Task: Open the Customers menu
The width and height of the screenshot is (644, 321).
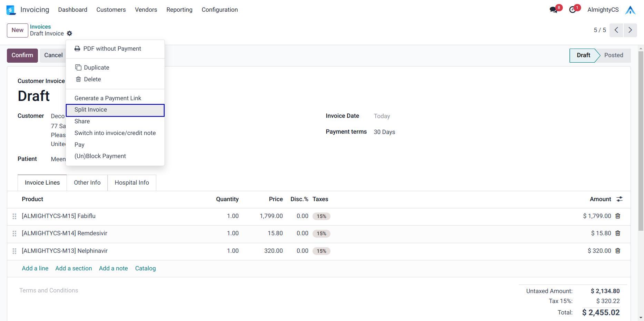Action: pyautogui.click(x=111, y=10)
